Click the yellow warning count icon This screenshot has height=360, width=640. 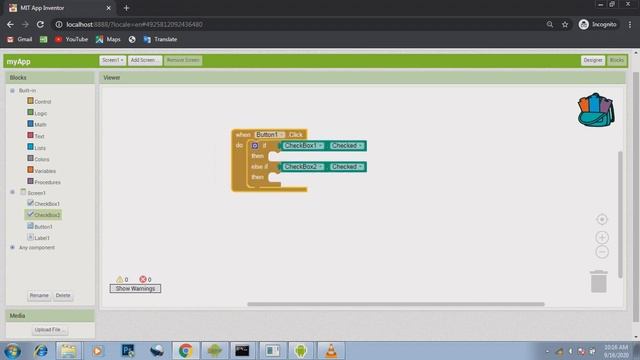click(x=120, y=279)
